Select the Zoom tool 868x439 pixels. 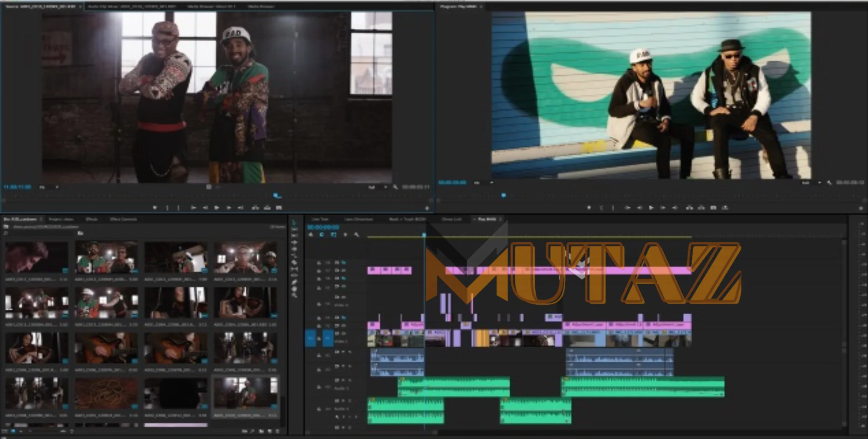[x=294, y=295]
